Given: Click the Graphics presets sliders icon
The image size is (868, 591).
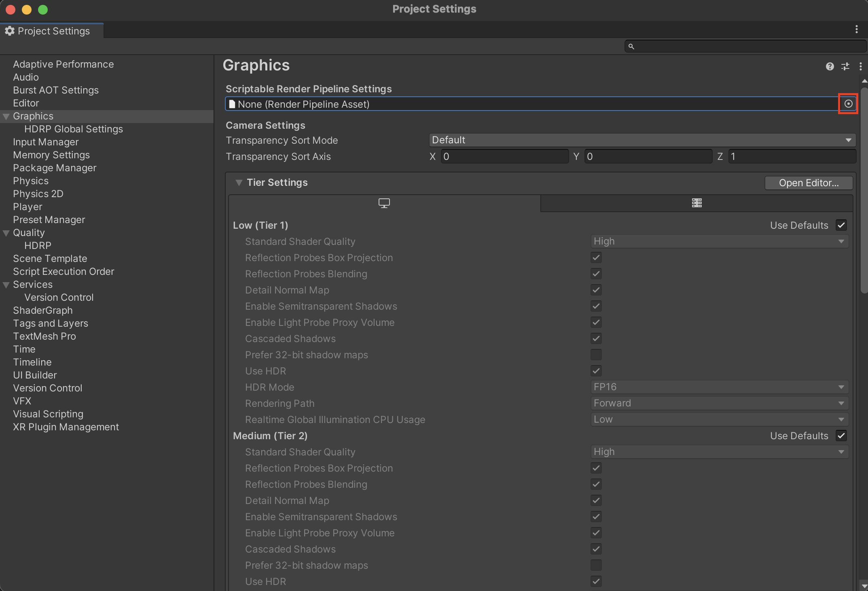Looking at the screenshot, I should 845,66.
